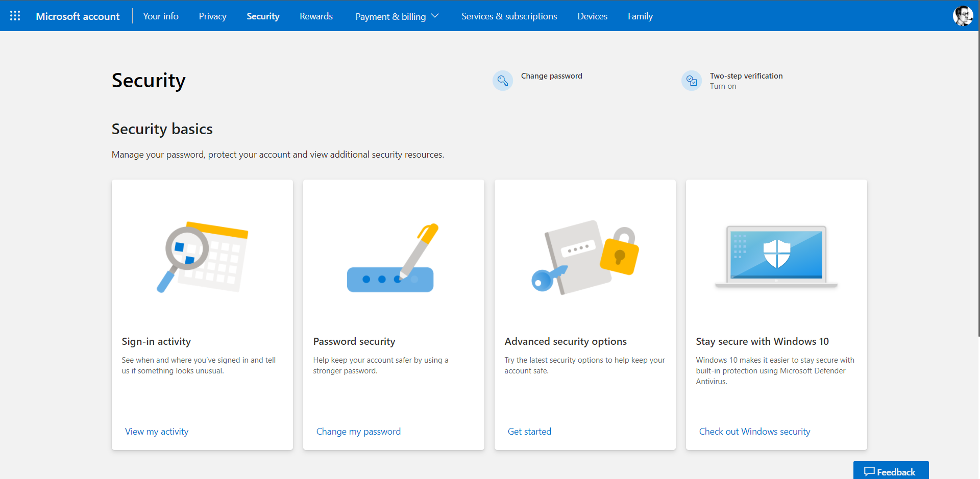The height and width of the screenshot is (479, 980).
Task: Open the app launcher grid icon
Action: [15, 16]
